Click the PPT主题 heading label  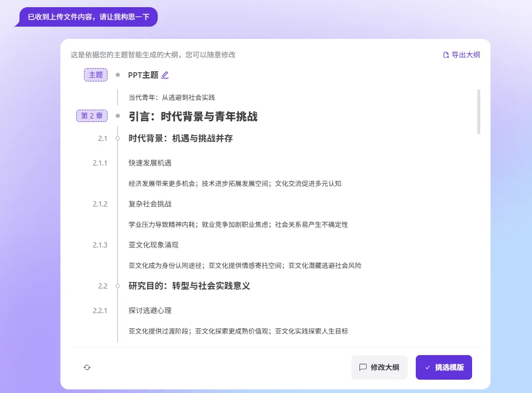pos(143,75)
